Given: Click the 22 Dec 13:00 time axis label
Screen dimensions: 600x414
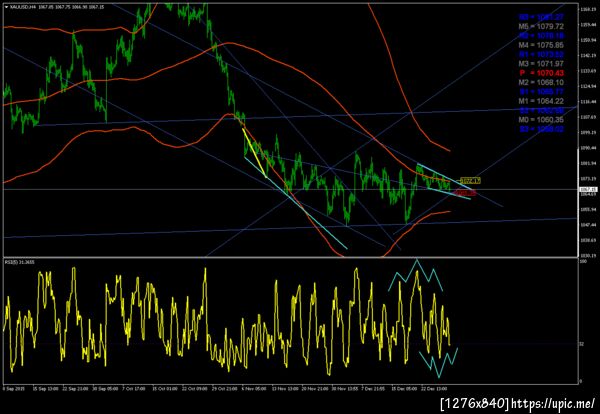Looking at the screenshot, I should click(x=434, y=388).
